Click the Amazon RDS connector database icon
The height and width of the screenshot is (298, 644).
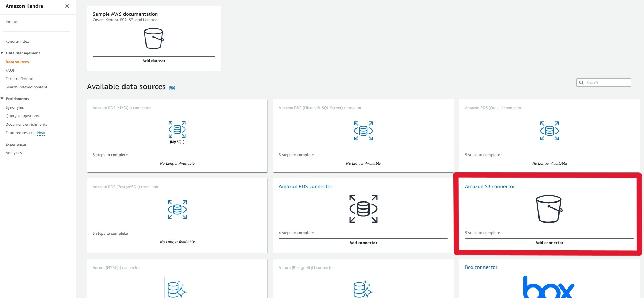363,209
